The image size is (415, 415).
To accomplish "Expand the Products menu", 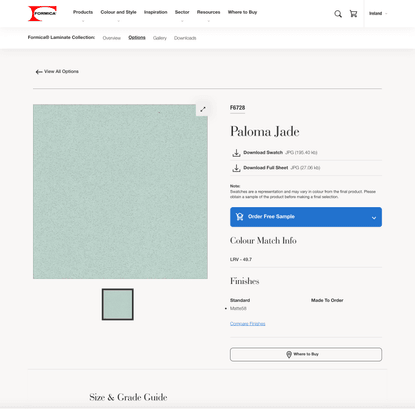I will (83, 12).
